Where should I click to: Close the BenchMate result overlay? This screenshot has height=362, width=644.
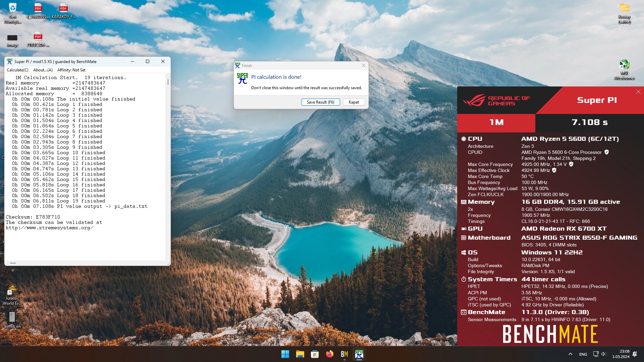pos(638,92)
